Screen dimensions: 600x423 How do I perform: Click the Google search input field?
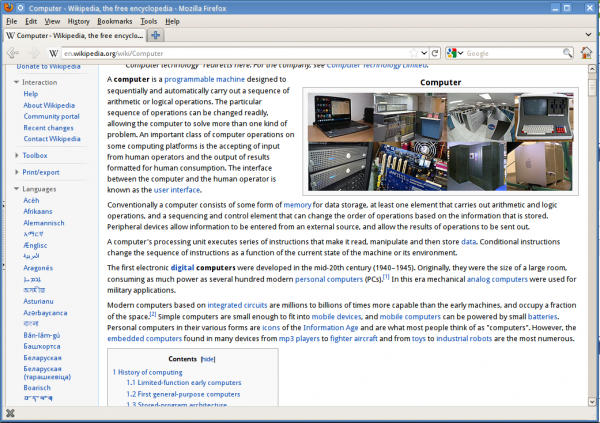(513, 53)
